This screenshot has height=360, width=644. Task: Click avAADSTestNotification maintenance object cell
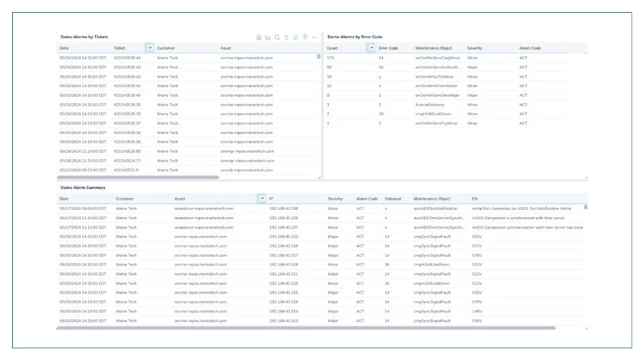coord(435,208)
